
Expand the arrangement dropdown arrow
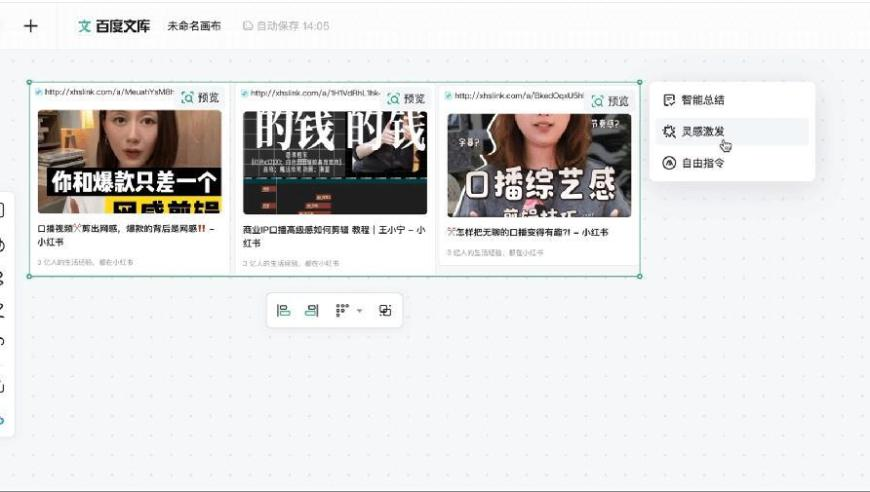360,311
